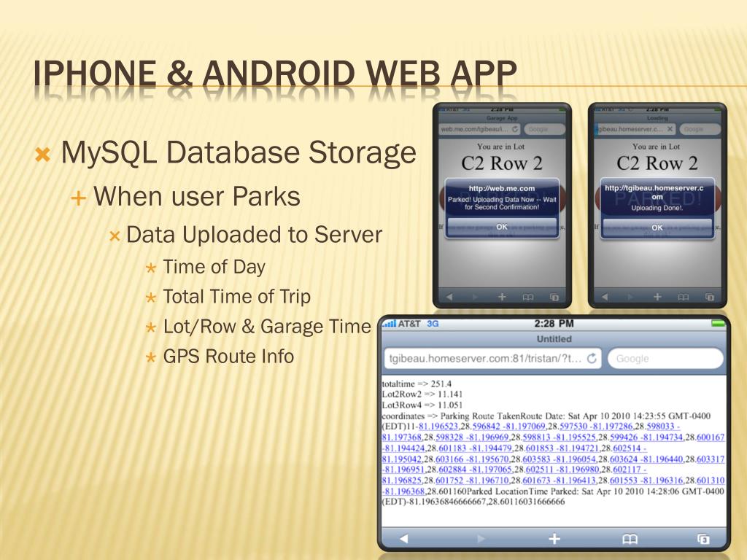This screenshot has height=560, width=747.
Task: Tap the plus icon in the Loading phone toolbar
Action: click(657, 297)
